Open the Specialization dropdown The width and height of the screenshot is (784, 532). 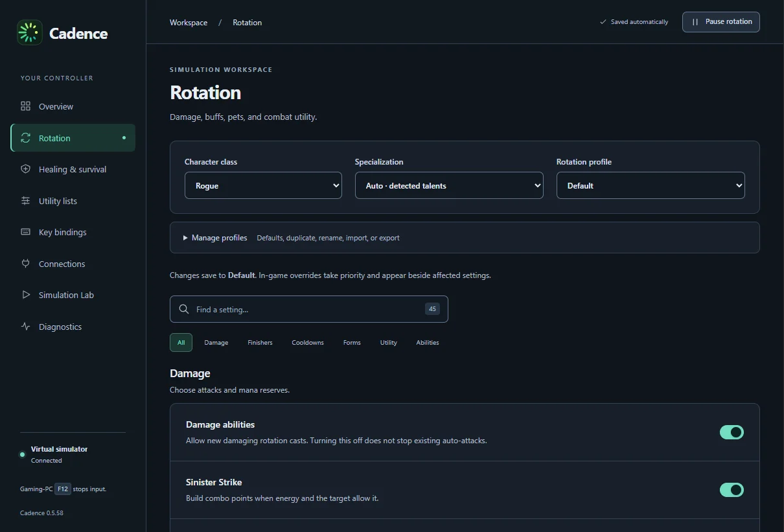point(449,185)
